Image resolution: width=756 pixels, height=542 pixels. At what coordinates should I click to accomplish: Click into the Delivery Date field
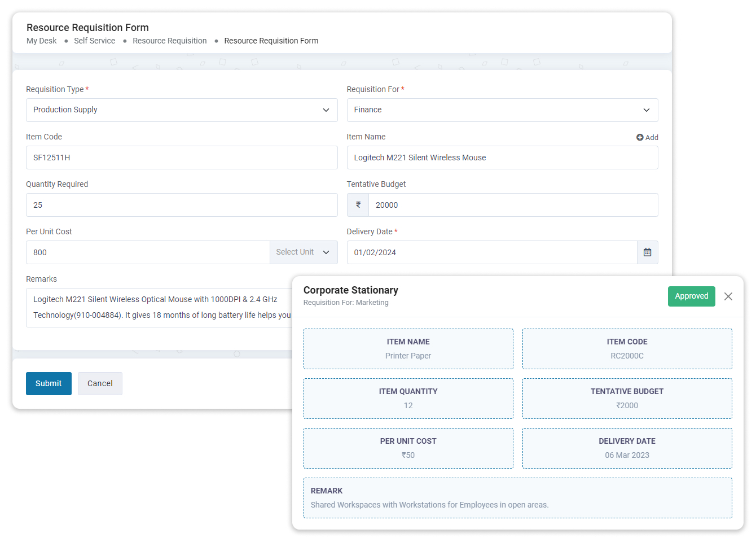point(491,252)
